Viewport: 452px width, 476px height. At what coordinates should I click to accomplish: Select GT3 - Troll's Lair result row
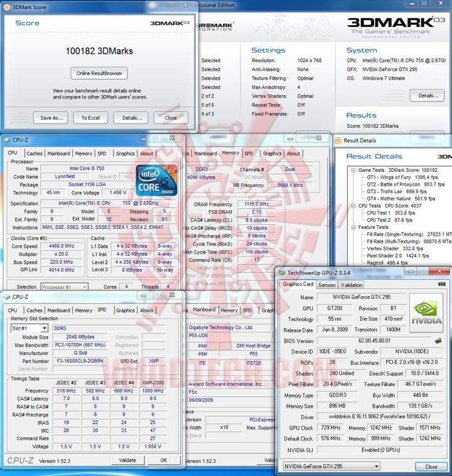coord(397,191)
